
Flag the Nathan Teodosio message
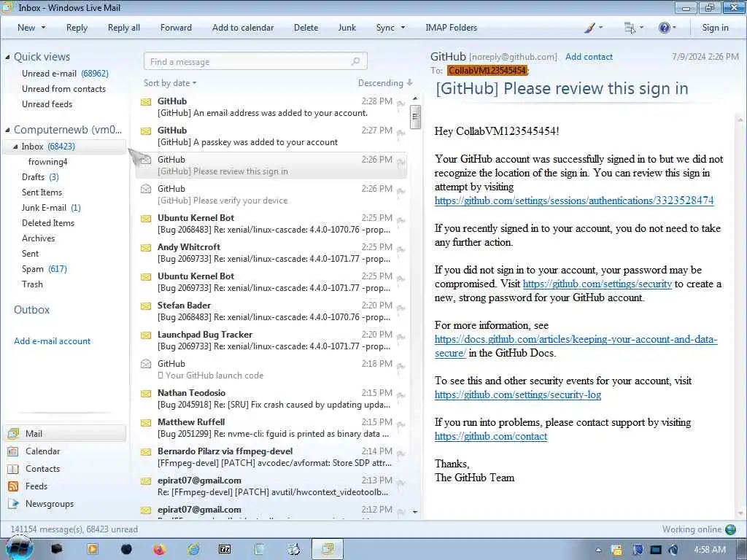pyautogui.click(x=400, y=395)
